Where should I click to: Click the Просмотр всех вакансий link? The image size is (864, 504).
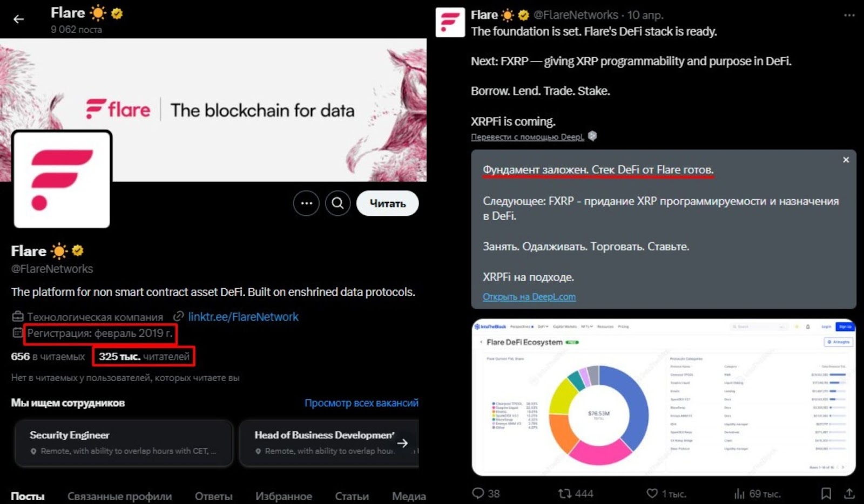[x=361, y=403]
